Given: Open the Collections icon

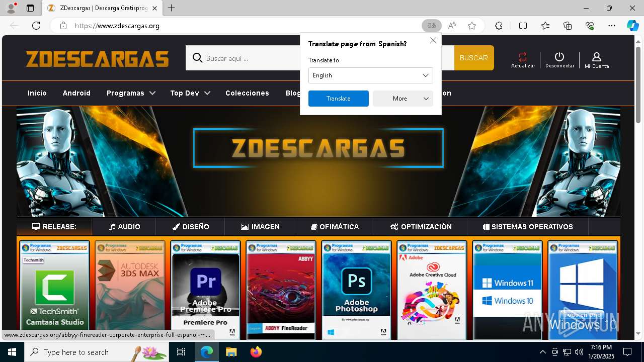Looking at the screenshot, I should click(568, 26).
